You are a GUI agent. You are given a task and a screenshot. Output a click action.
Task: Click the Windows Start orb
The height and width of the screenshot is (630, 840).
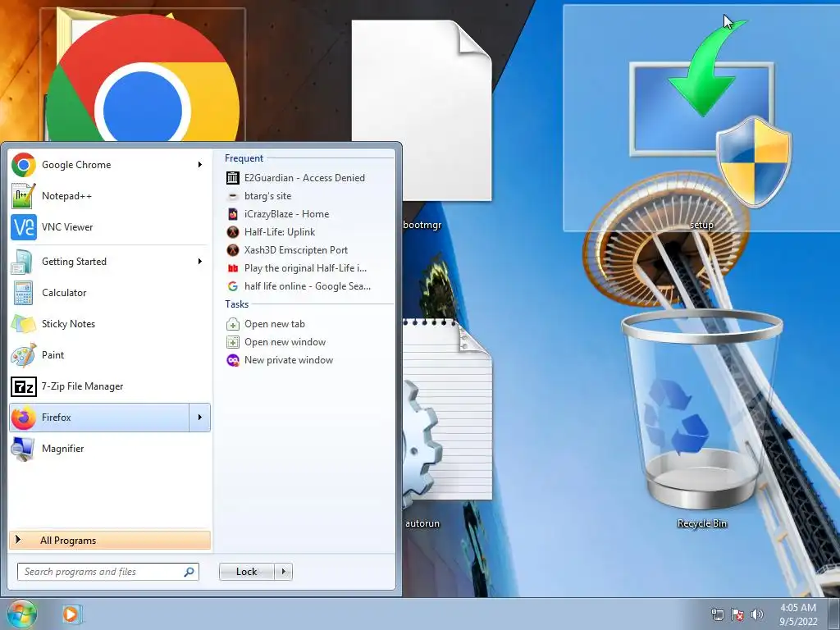22,614
